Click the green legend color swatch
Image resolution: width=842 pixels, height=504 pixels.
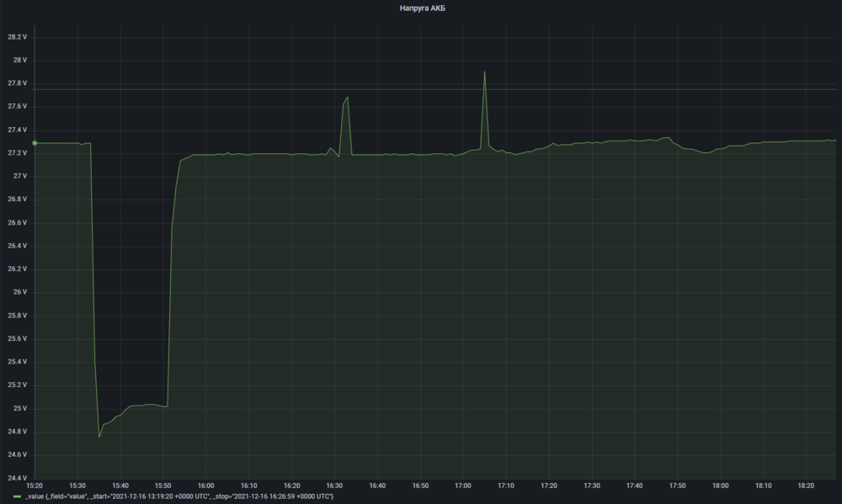coord(18,497)
